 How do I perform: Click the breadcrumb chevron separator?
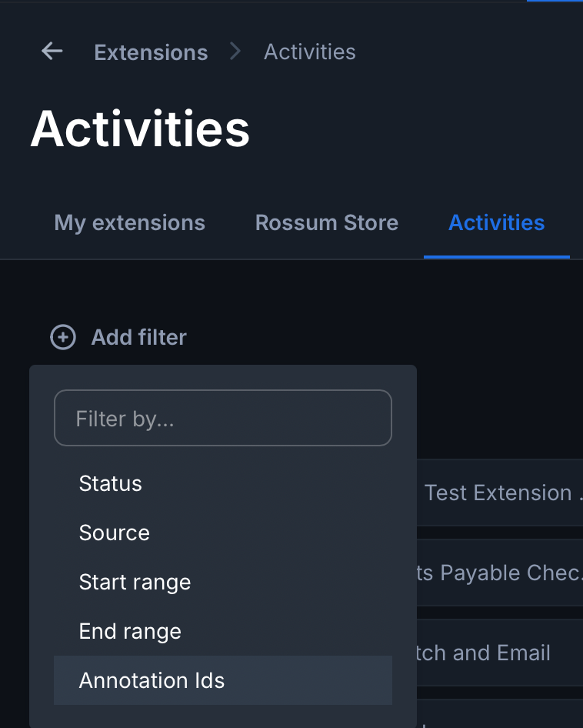(235, 52)
